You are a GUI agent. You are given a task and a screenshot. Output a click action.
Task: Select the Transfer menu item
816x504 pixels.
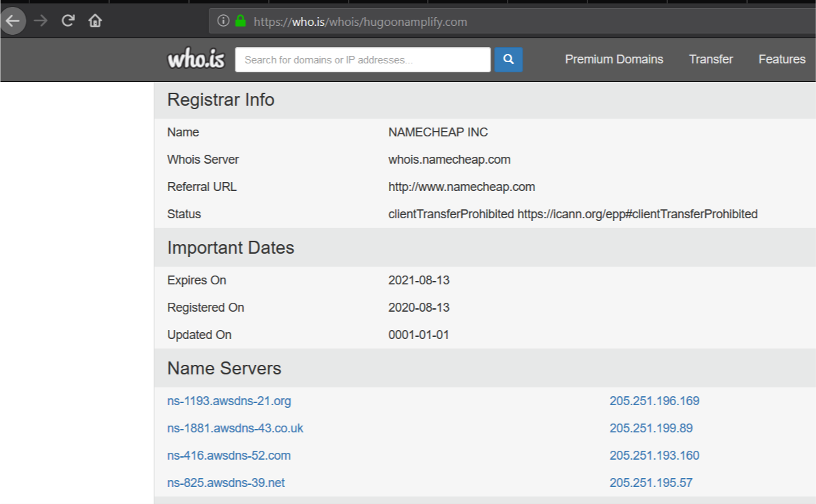tap(711, 59)
